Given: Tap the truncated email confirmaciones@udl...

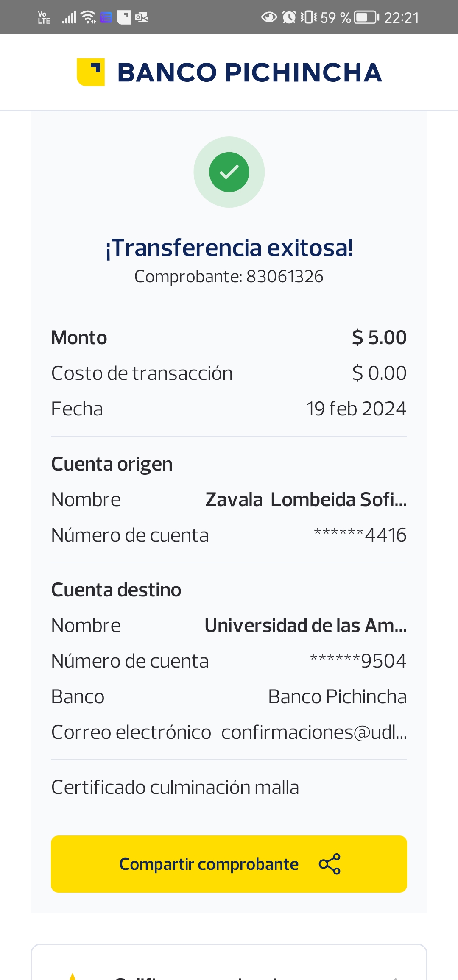Looking at the screenshot, I should point(314,732).
